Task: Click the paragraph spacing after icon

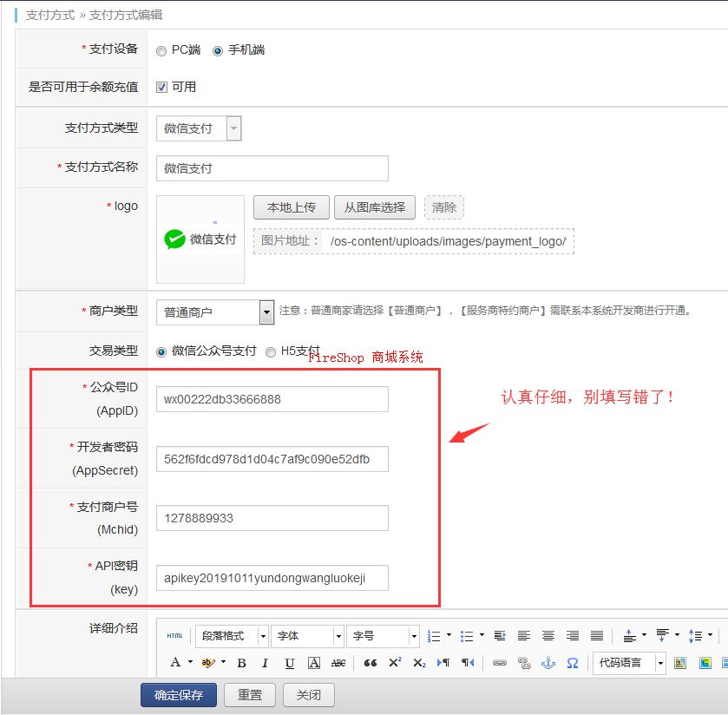Action: click(x=663, y=635)
